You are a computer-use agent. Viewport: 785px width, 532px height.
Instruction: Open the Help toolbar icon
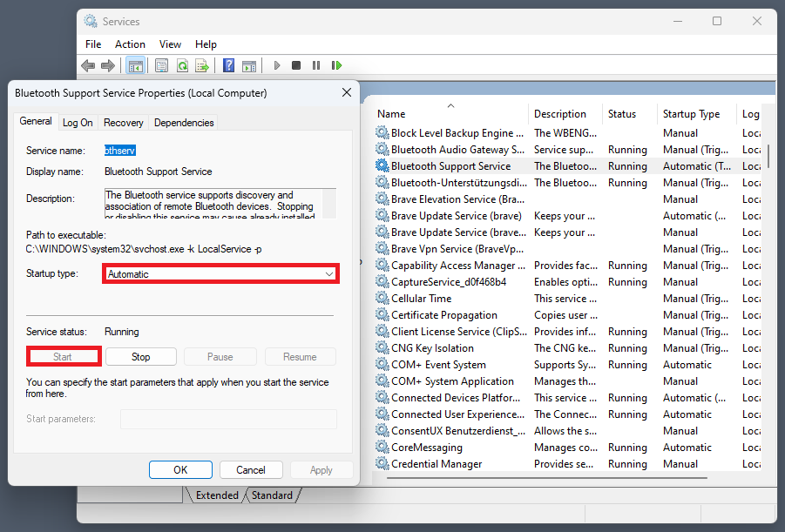228,65
